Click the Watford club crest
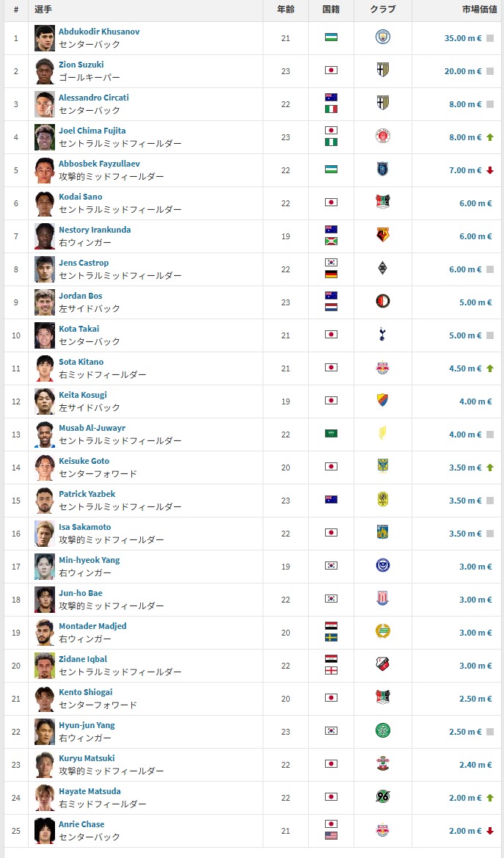The image size is (504, 858). (382, 236)
